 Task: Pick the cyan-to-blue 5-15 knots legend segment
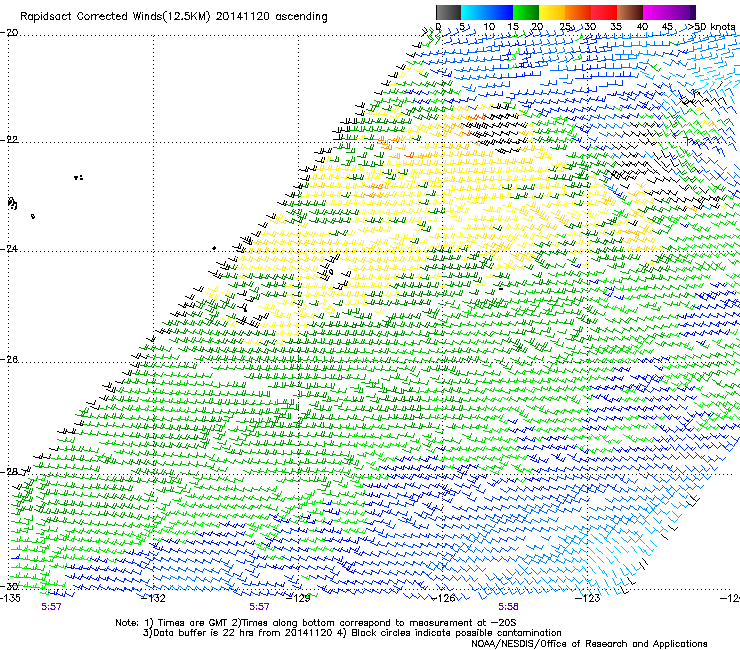[x=487, y=12]
